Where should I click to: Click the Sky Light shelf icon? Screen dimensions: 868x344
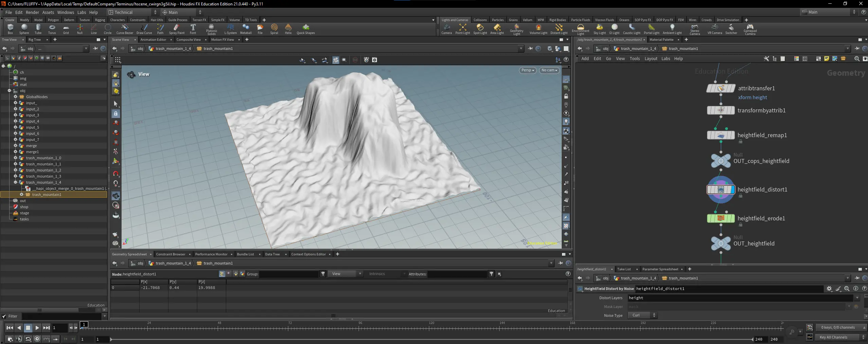(599, 29)
